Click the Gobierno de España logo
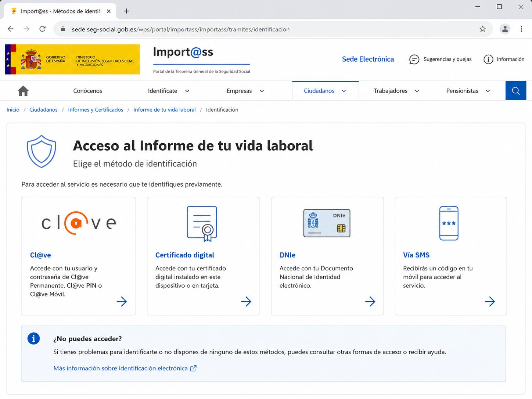532x399 pixels. point(72,60)
